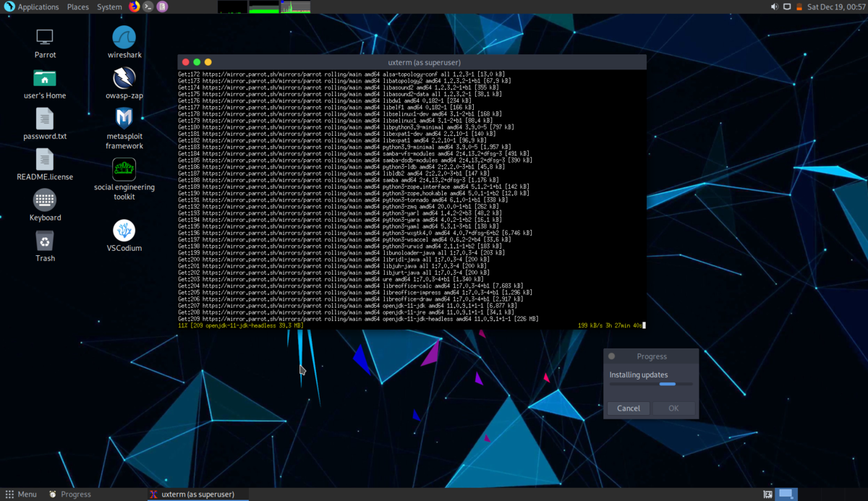Select the password.txt file icon
Viewport: 868px width, 501px height.
(x=45, y=118)
